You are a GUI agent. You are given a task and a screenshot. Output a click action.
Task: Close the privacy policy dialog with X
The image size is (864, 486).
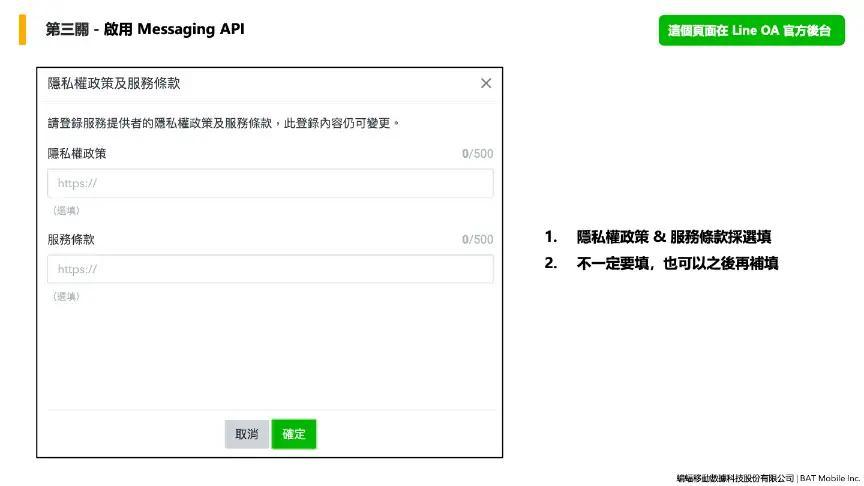[x=486, y=84]
